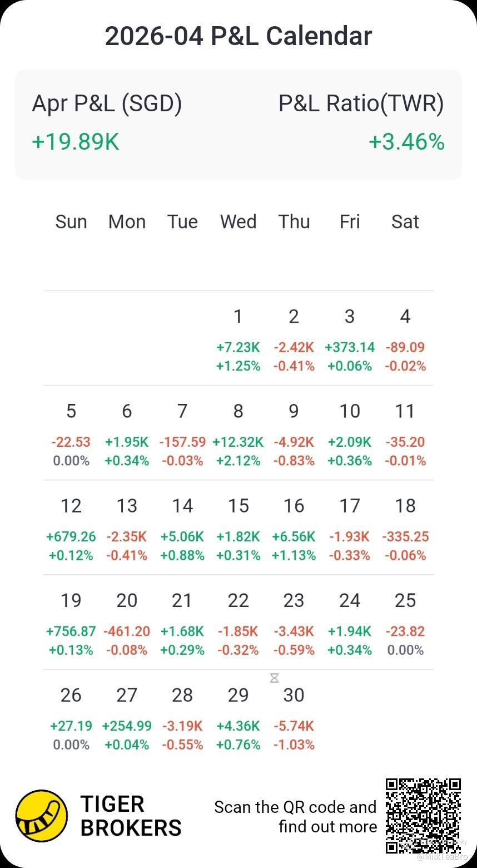The width and height of the screenshot is (477, 868).
Task: Open day 23 with -3.43K loss
Action: coord(294,623)
